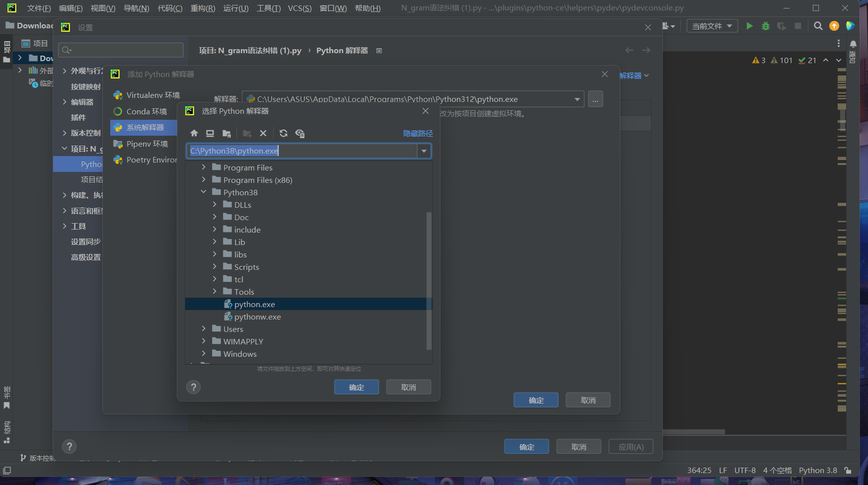Click the browse ... button beside interpreter path
The image size is (868, 485).
click(595, 99)
